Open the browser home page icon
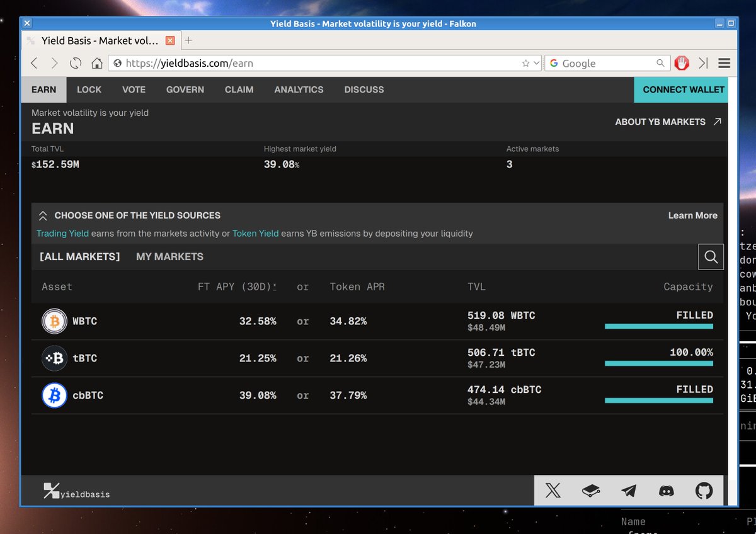The image size is (756, 534). [x=97, y=63]
